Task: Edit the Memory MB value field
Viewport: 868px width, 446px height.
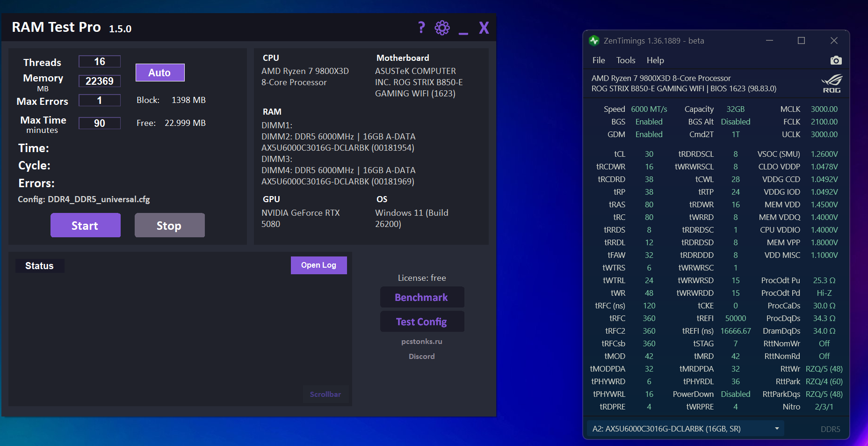Action: click(x=100, y=81)
